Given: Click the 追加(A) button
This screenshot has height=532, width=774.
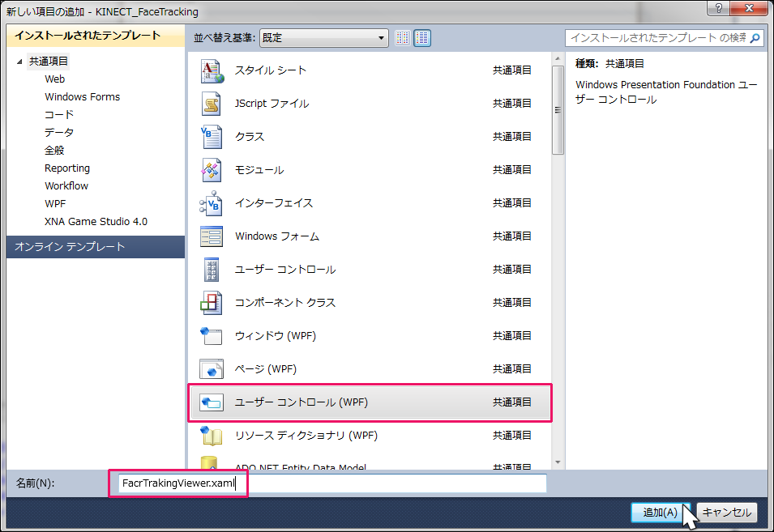Looking at the screenshot, I should click(x=660, y=513).
